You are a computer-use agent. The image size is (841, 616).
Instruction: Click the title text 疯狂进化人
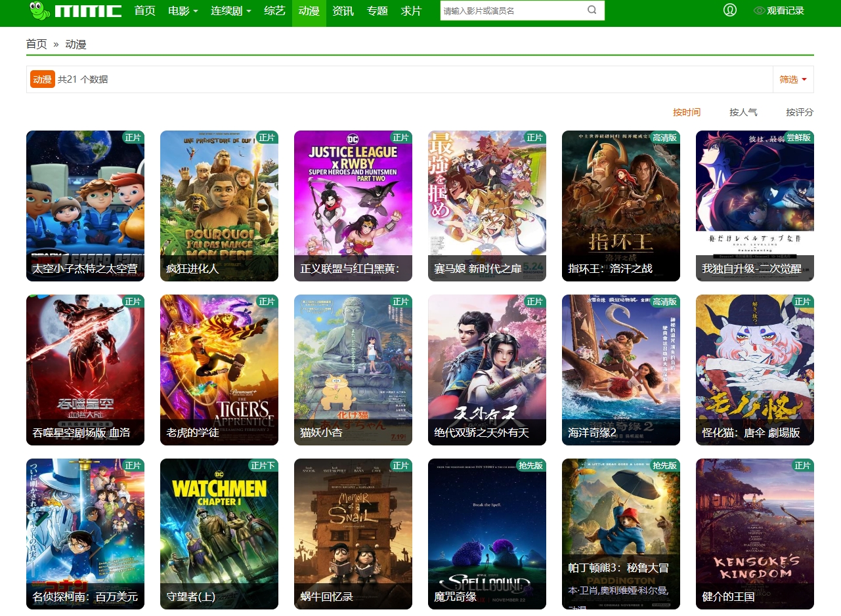coord(193,269)
